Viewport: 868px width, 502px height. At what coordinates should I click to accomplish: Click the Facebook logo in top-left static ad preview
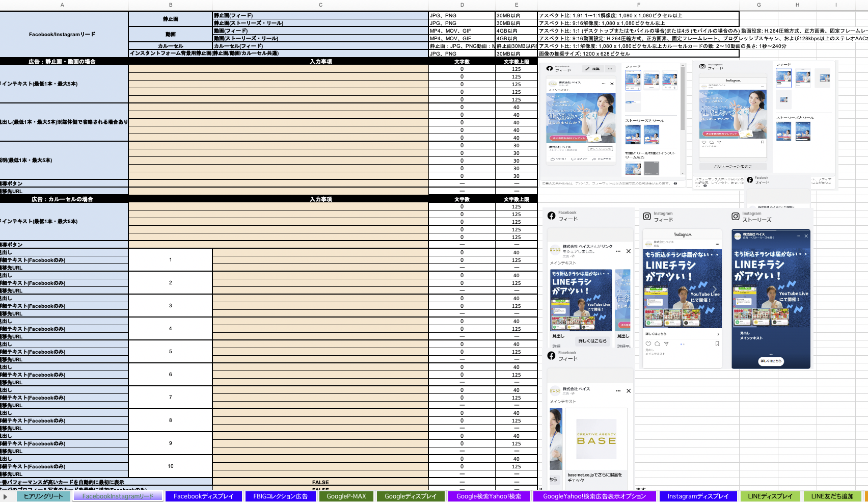coord(549,68)
